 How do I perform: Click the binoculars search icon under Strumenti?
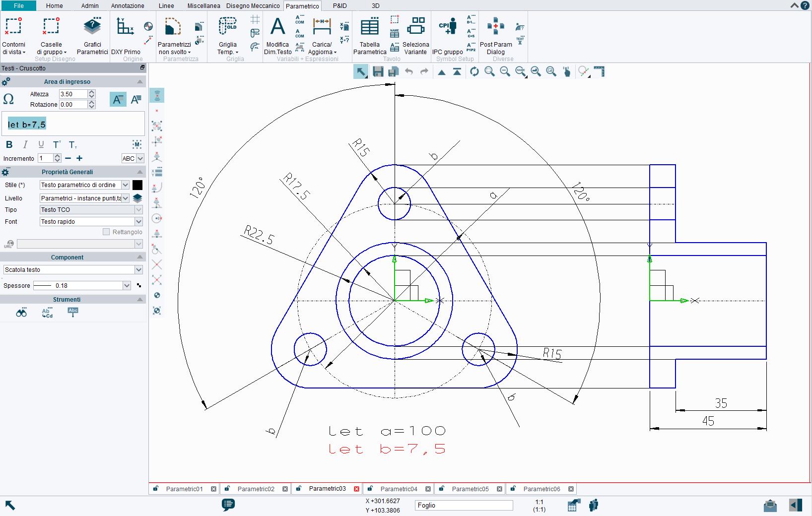click(x=21, y=313)
